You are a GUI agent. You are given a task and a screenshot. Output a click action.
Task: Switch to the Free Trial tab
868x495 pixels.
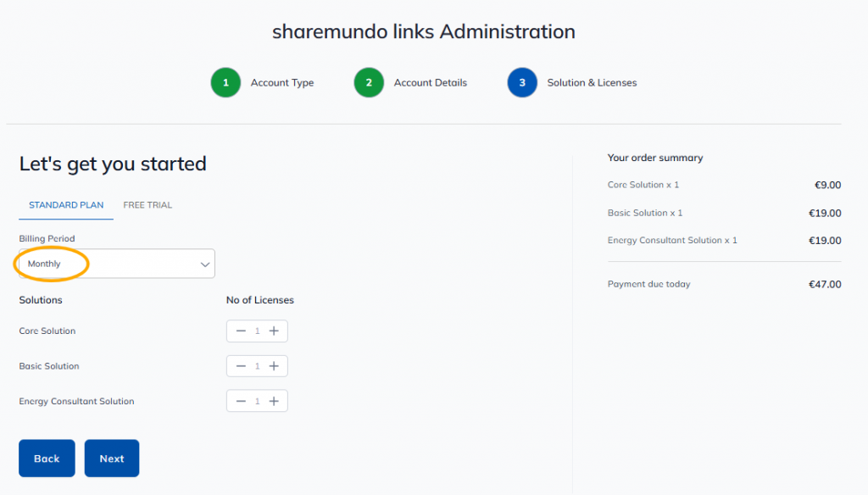click(147, 205)
